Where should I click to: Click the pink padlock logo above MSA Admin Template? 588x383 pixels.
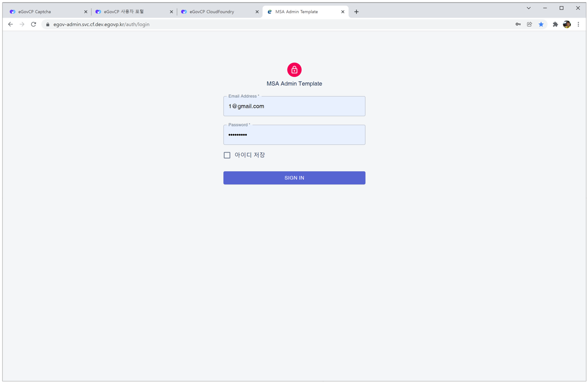294,69
